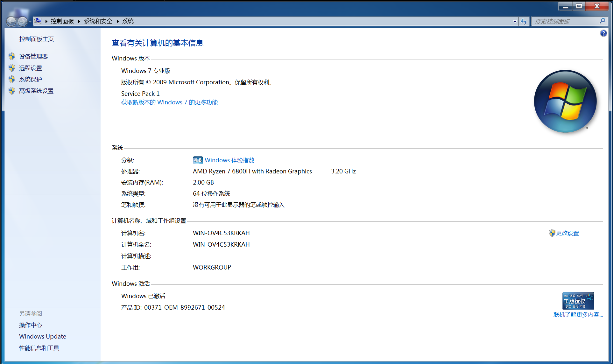Image resolution: width=613 pixels, height=364 pixels.
Task: Go to the 系统和安全 breadcrumb item
Action: point(98,21)
